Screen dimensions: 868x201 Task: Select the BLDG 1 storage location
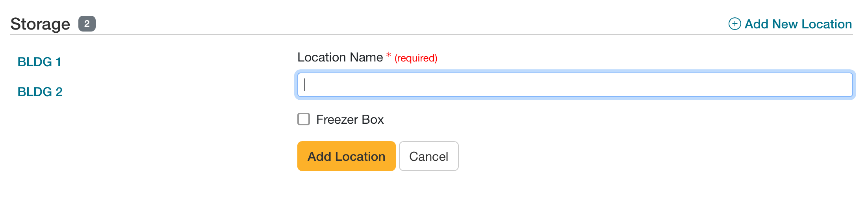(39, 62)
